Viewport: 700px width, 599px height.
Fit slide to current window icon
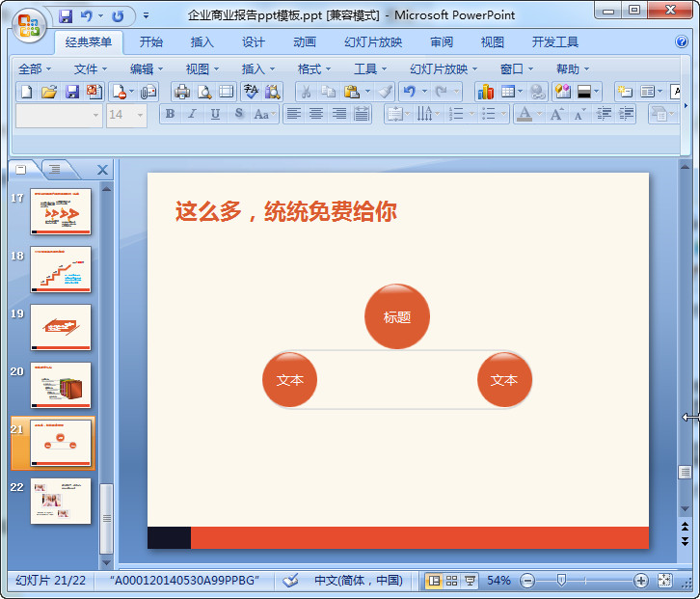[664, 581]
